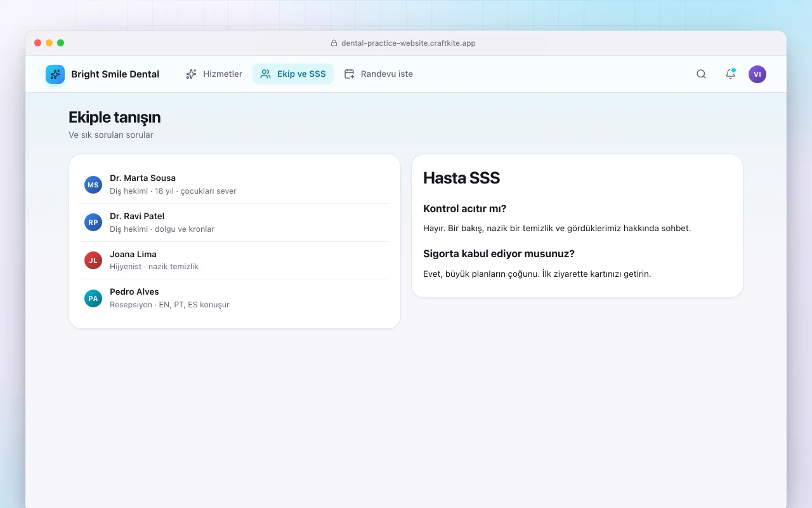Viewport: 812px width, 508px height.
Task: Click the MS avatar for Dr. Marta Sousa
Action: click(x=93, y=185)
